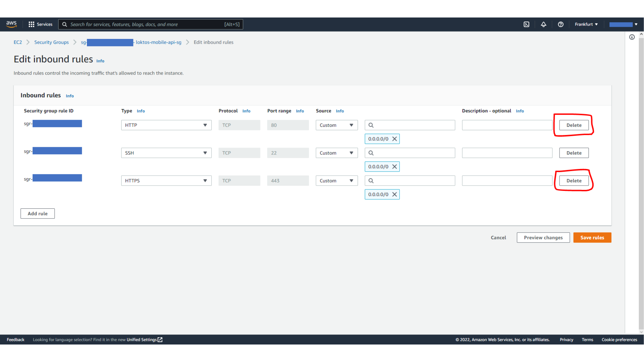The image size is (644, 362).
Task: Open the loktos-mobile-api-sg breadcrumb link
Action: coord(131,42)
